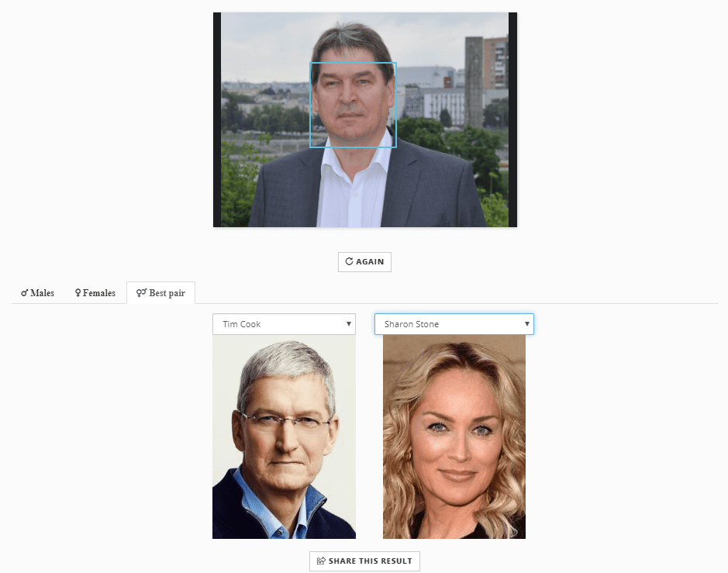Click the black bar on the uploaded photo's left edge
The width and height of the screenshot is (728, 573).
[x=217, y=119]
